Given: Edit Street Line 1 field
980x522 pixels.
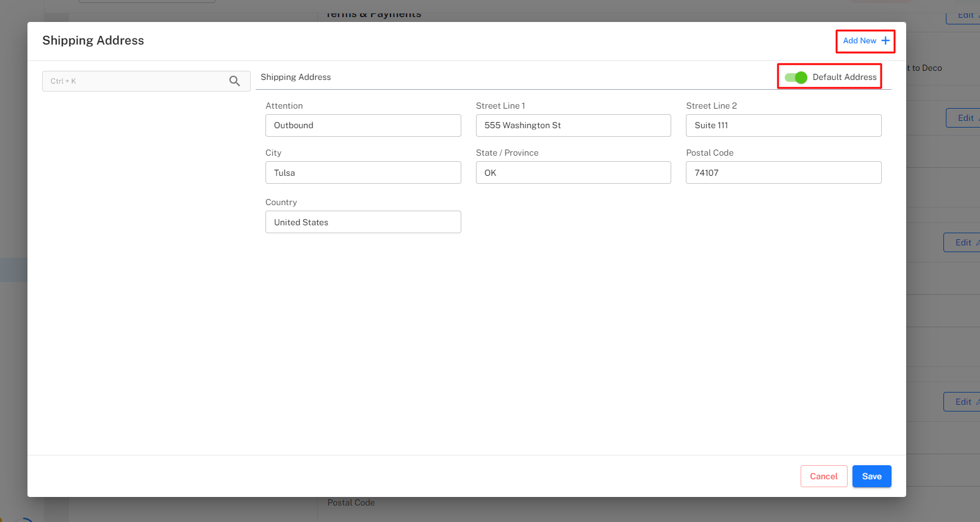Looking at the screenshot, I should pyautogui.click(x=573, y=125).
